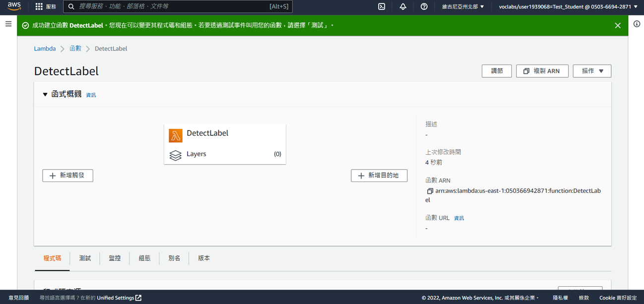Switch to the 測試 tab

(85, 258)
